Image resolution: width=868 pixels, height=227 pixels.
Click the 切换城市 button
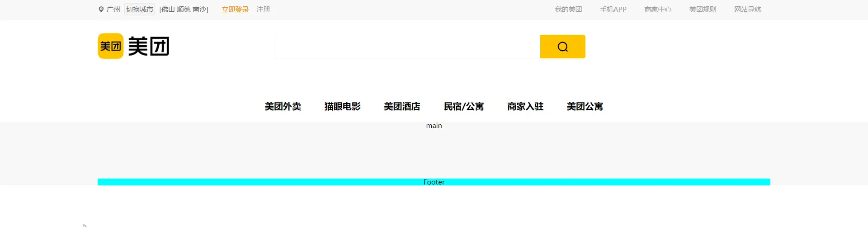[x=140, y=9]
